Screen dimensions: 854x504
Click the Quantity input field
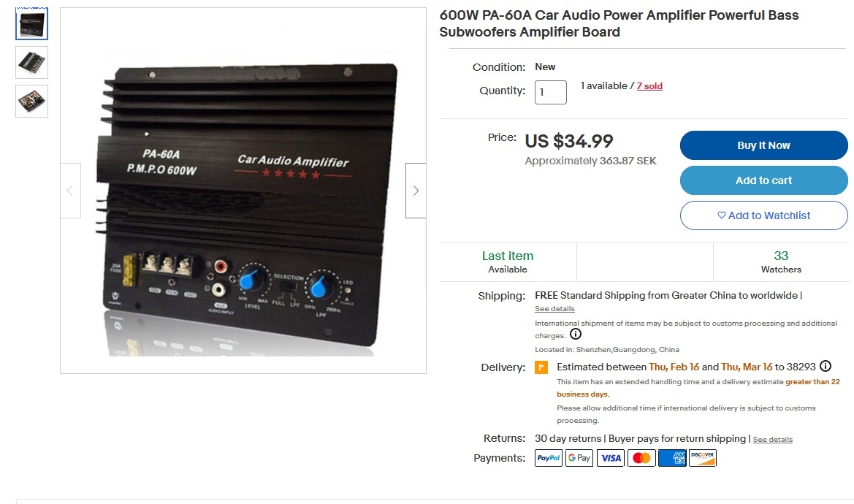551,92
